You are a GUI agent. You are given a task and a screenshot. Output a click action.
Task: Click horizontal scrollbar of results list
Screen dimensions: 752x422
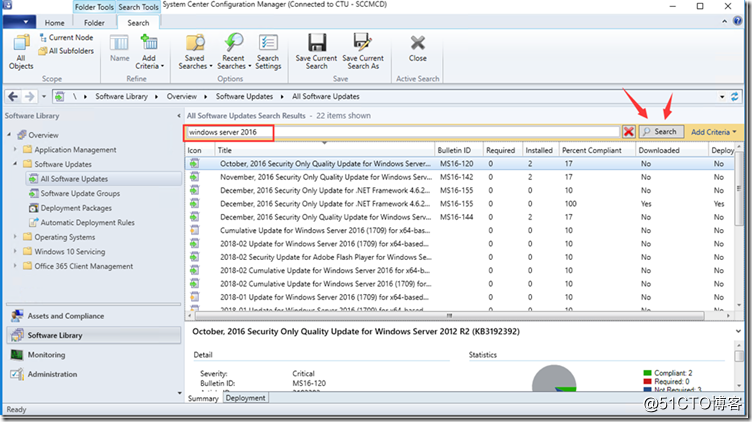point(449,316)
